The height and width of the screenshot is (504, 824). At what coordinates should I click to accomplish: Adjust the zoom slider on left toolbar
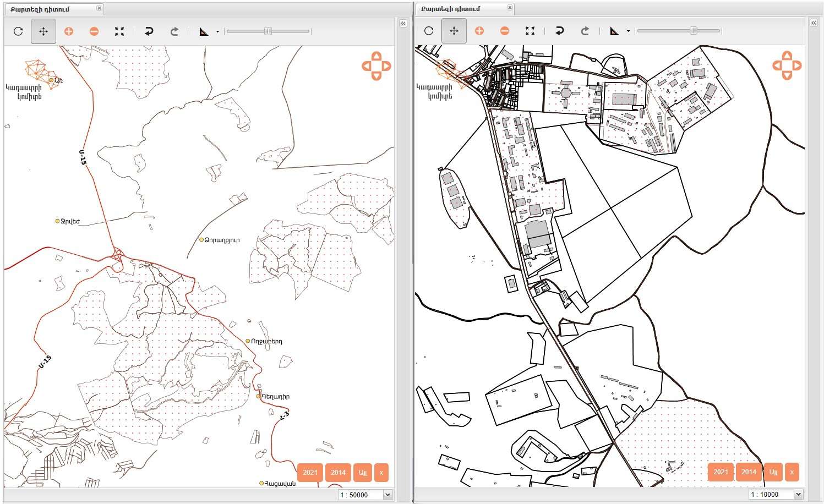pos(268,31)
